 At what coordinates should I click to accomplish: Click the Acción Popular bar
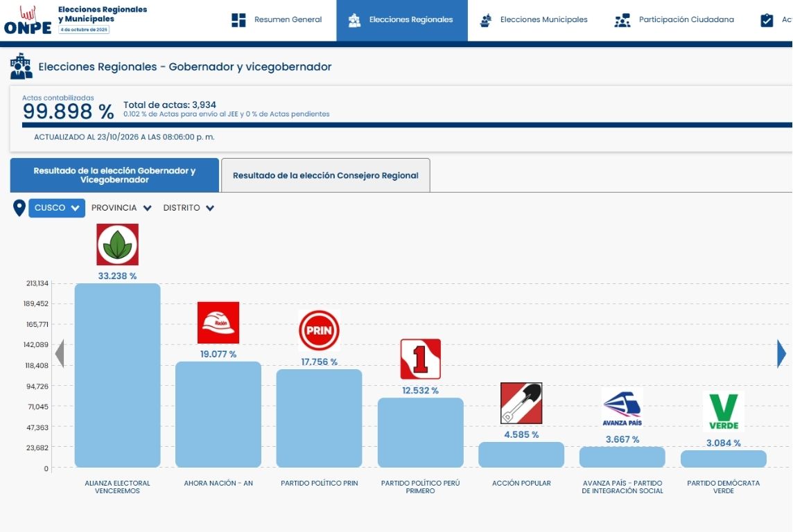coord(521,454)
